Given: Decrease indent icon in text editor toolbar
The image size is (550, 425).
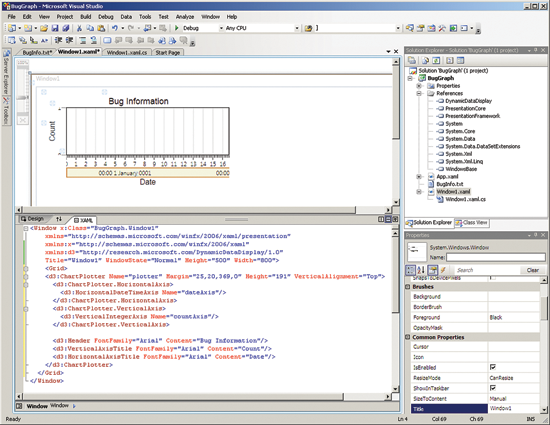Looking at the screenshot, I should (x=58, y=40).
